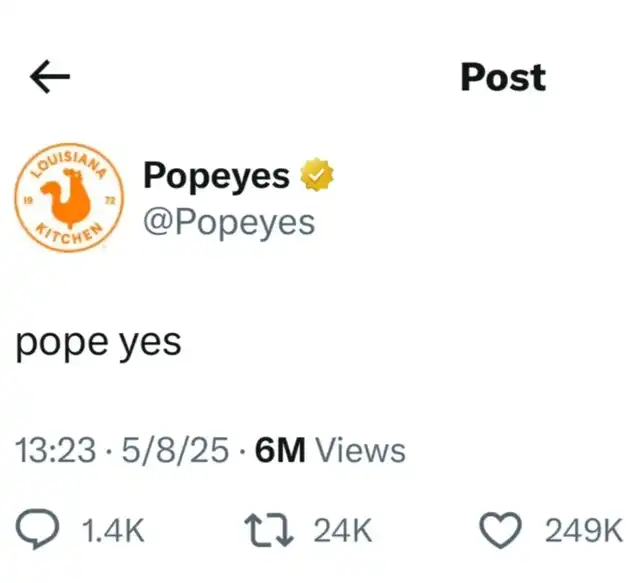Image resolution: width=640 pixels, height=583 pixels.
Task: Like the post with heart icon
Action: pos(500,530)
